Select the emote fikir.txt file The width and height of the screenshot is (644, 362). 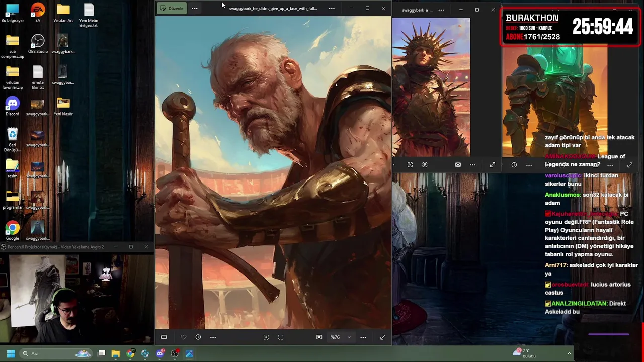click(x=38, y=78)
